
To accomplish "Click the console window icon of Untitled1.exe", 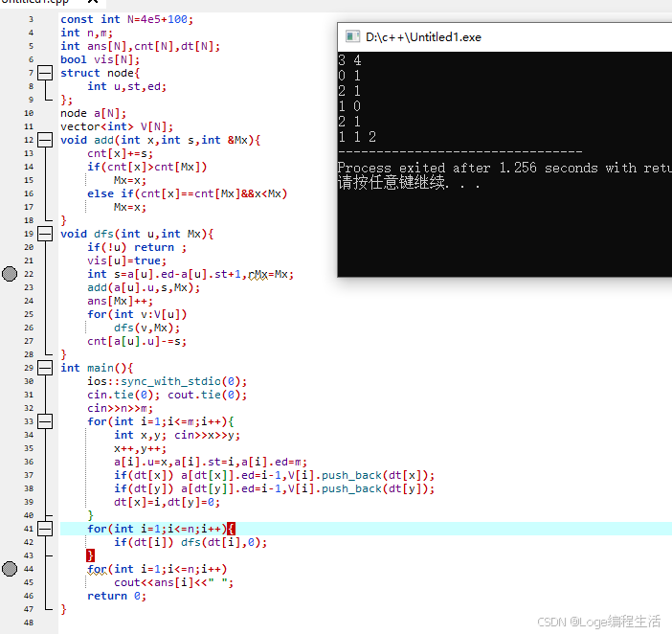I will [x=352, y=36].
